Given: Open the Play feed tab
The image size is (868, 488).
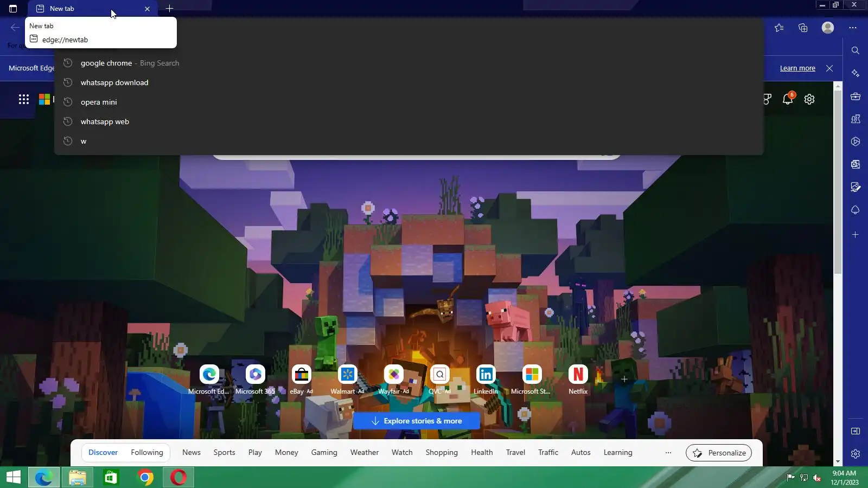Looking at the screenshot, I should (x=255, y=452).
